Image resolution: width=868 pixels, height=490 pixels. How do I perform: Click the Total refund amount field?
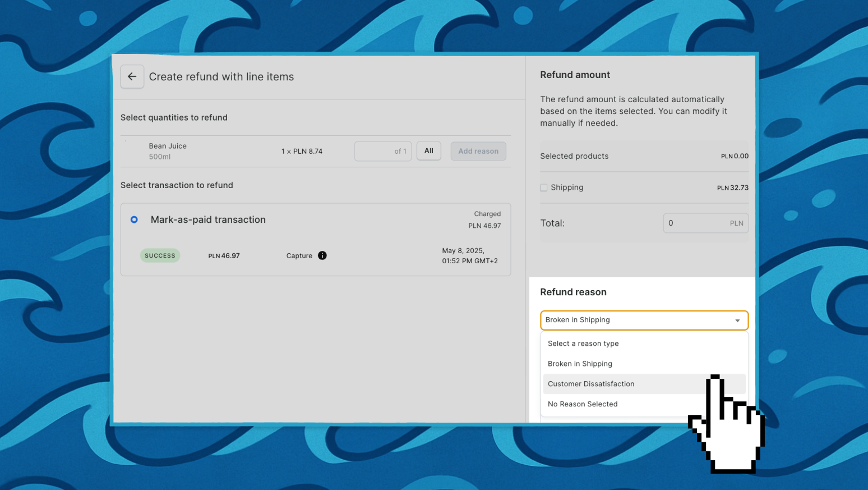coord(698,223)
